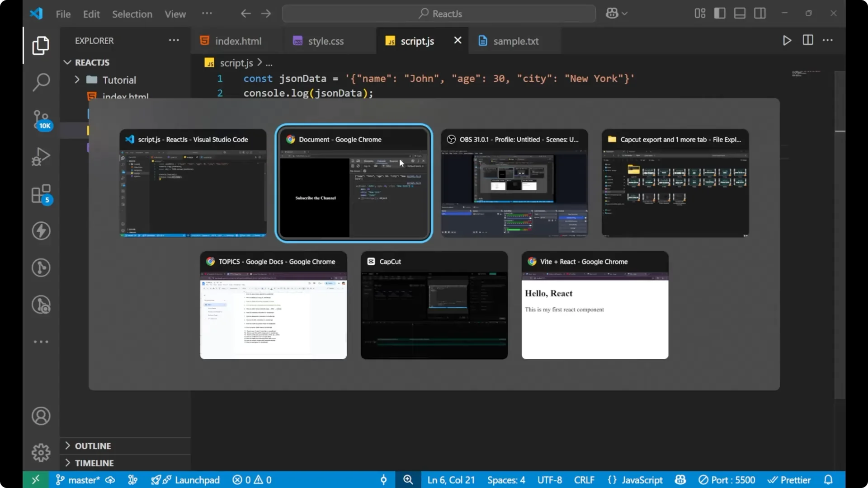Screen dimensions: 868x488
Task: Switch to the index.html tab
Action: [x=238, y=41]
